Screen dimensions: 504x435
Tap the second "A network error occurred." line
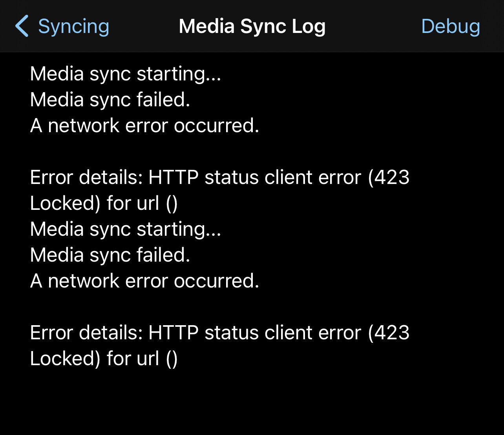click(x=144, y=281)
